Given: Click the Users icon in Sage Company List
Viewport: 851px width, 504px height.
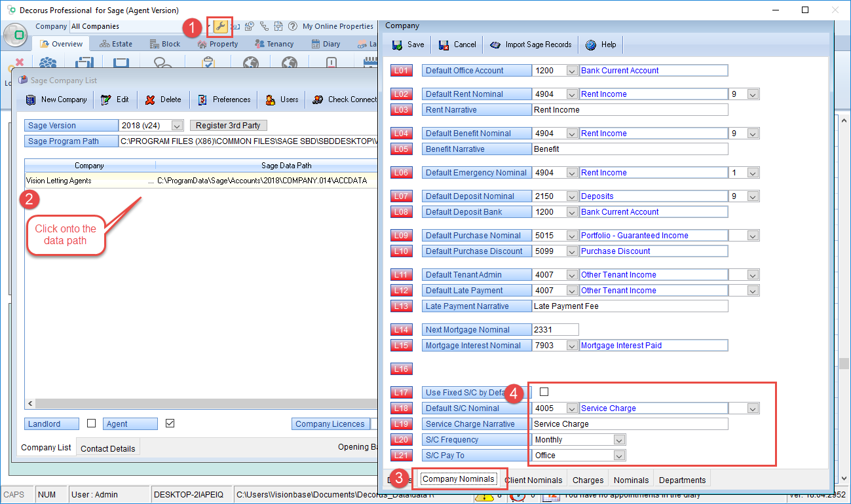Looking at the screenshot, I should (270, 99).
